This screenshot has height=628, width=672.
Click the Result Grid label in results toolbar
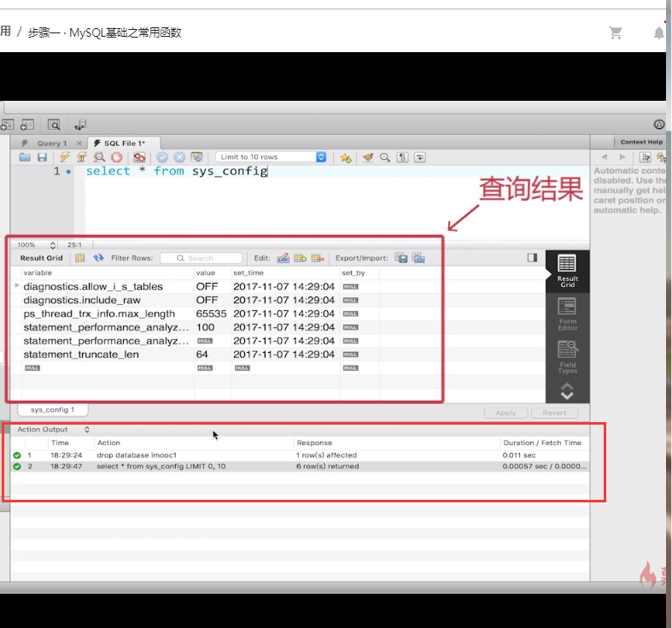[x=42, y=258]
